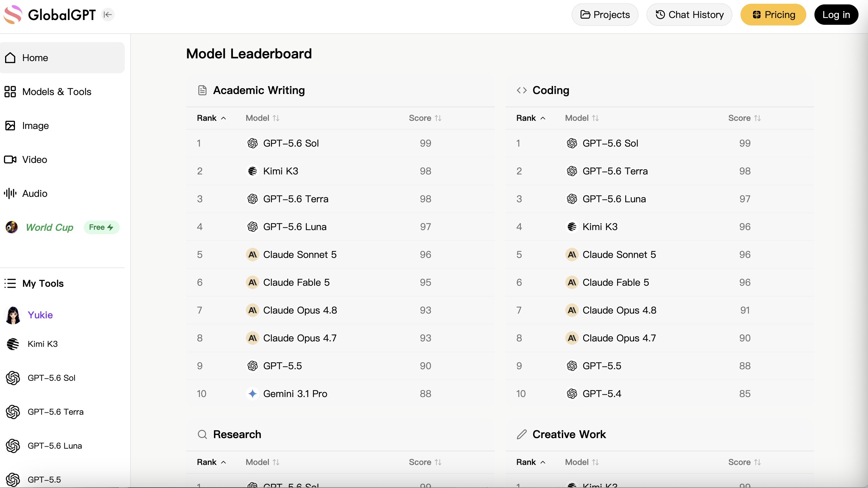This screenshot has width=868, height=488.
Task: Sort Academic Writing table by Rank
Action: (x=211, y=118)
